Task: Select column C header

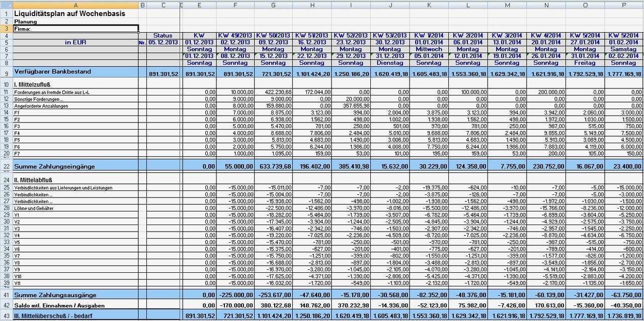Action: [x=163, y=5]
